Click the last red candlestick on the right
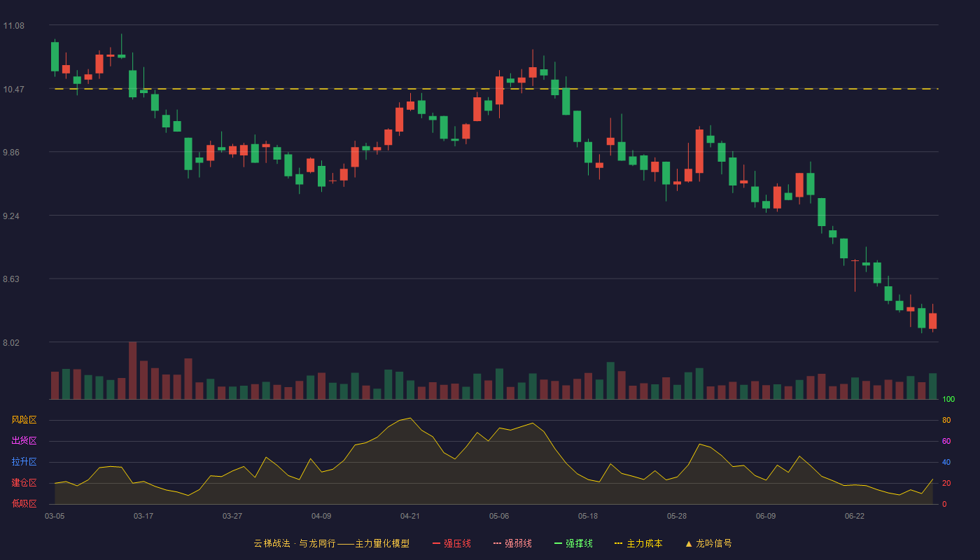The width and height of the screenshot is (980, 560). point(932,321)
